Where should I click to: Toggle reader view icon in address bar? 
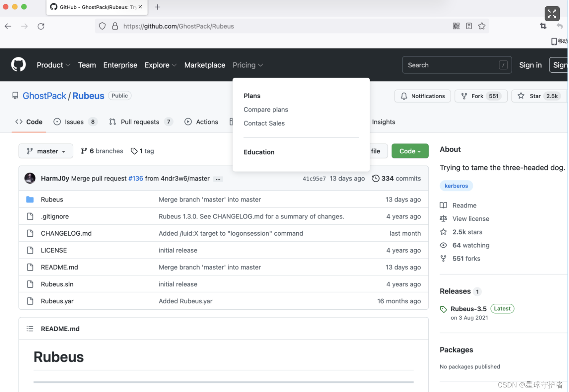coord(469,26)
